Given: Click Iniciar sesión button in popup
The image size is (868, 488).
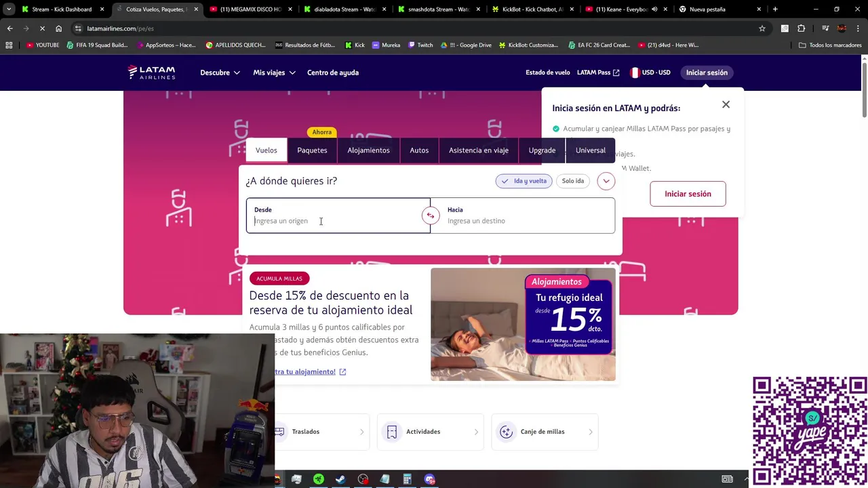Looking at the screenshot, I should pos(688,194).
